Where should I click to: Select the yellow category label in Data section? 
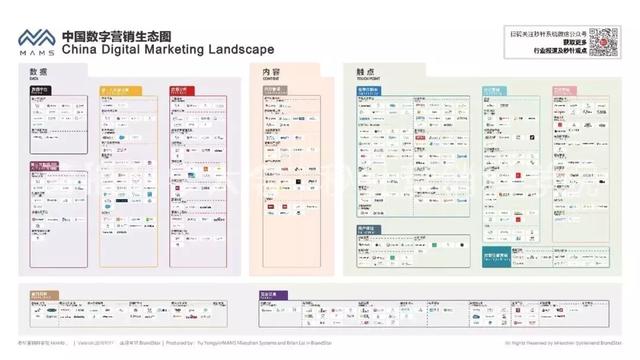(121, 91)
